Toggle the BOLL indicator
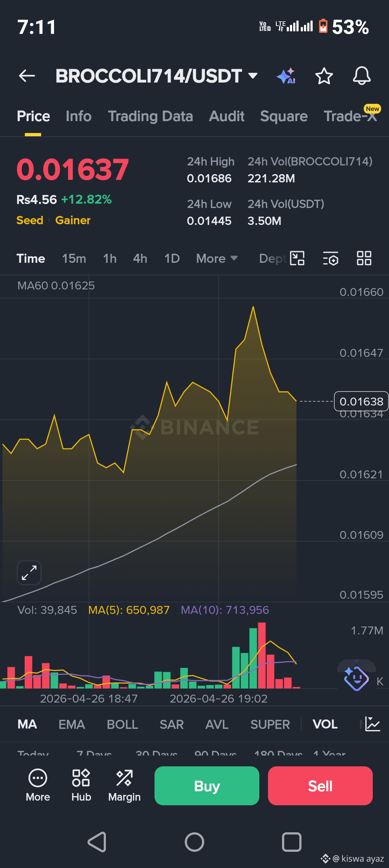The width and height of the screenshot is (389, 868). [122, 724]
